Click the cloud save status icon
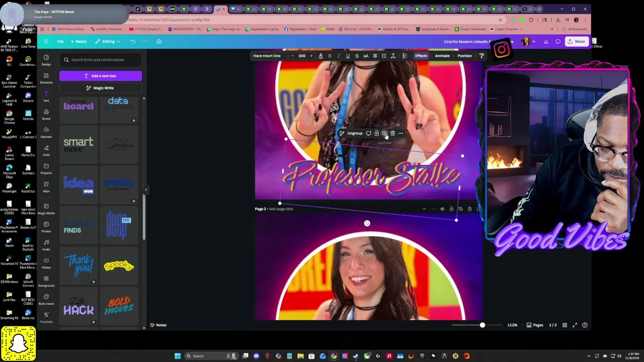This screenshot has height=362, width=644. point(159,41)
